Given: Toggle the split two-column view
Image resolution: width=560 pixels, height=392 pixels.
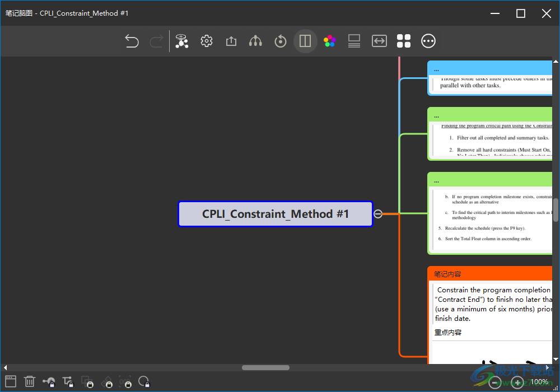Looking at the screenshot, I should (x=305, y=41).
